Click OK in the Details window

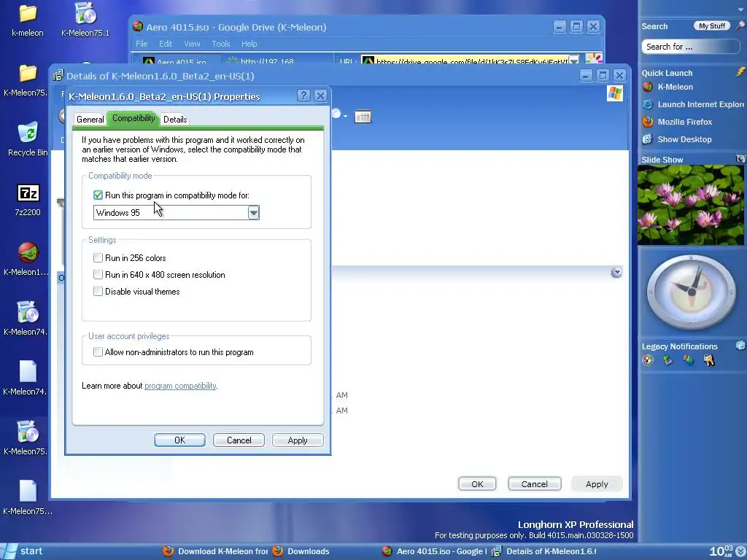pyautogui.click(x=477, y=484)
